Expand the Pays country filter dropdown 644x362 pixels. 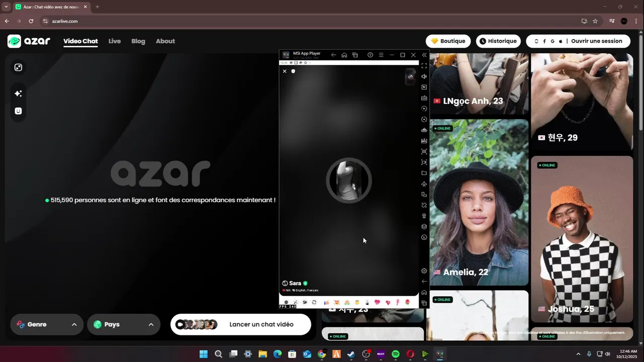coord(124,324)
